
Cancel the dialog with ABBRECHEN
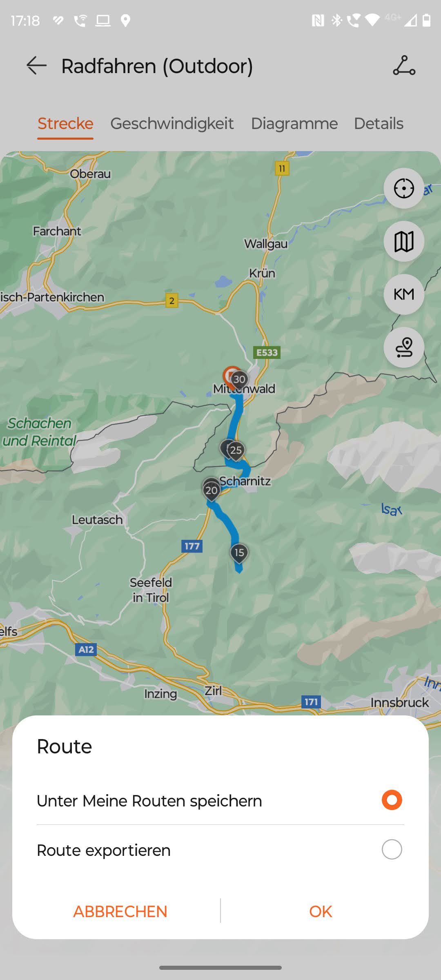120,911
